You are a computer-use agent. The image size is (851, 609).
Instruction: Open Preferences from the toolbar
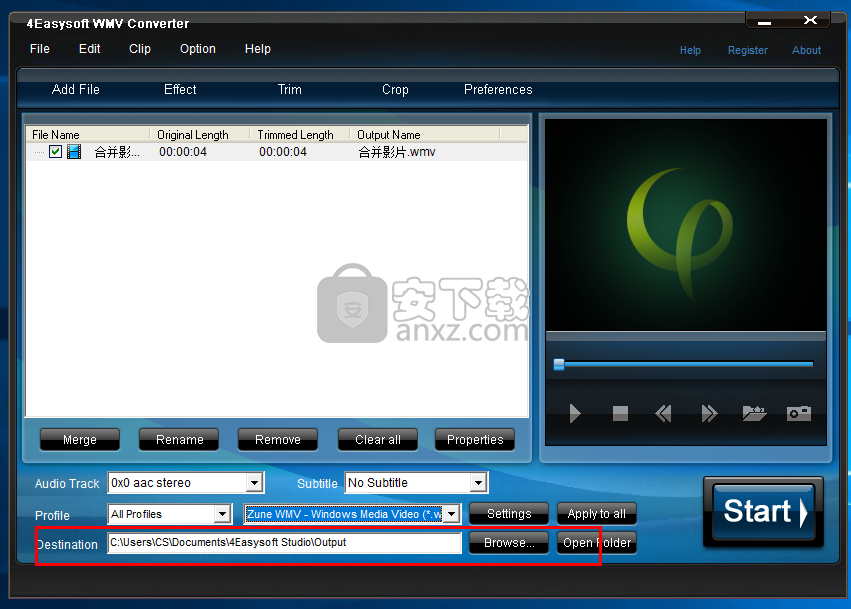pos(498,90)
